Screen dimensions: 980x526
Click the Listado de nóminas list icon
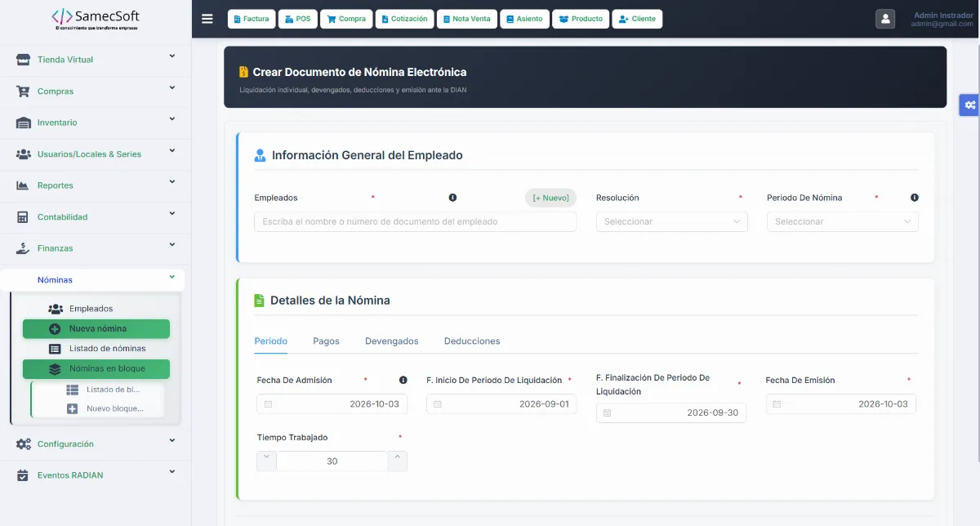pos(56,349)
